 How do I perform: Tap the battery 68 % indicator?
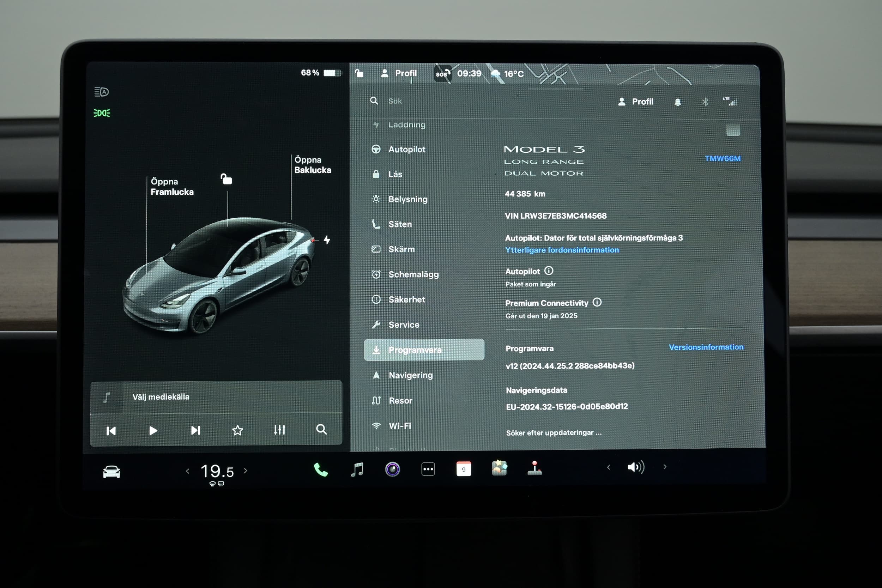(321, 73)
